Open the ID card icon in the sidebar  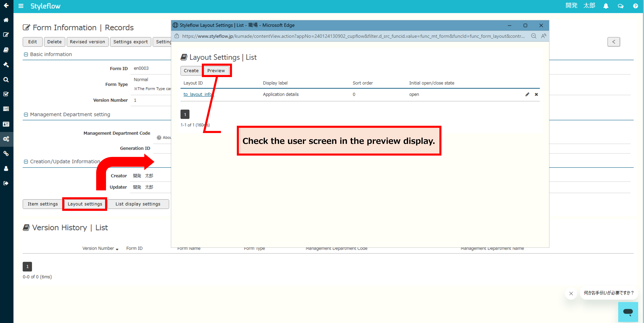[6, 124]
